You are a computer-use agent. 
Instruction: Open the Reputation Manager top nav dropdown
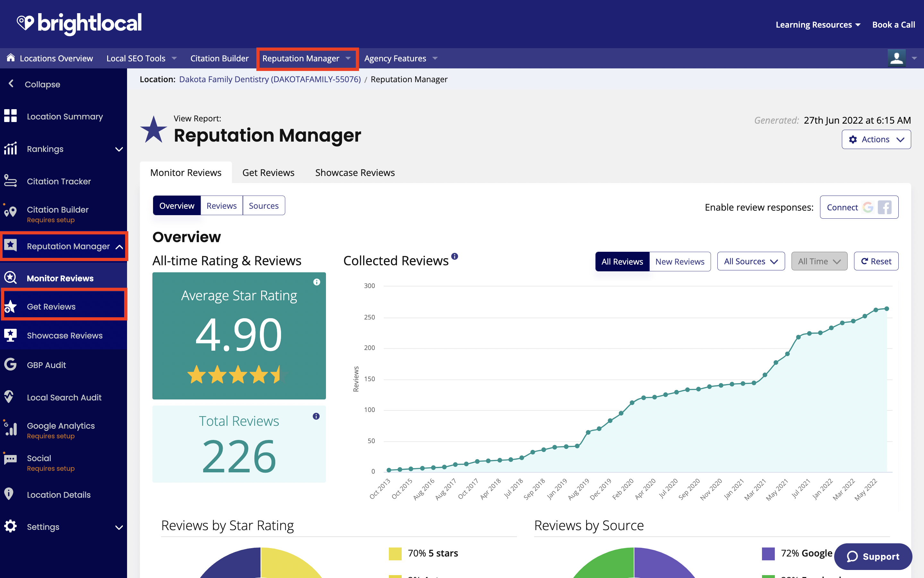point(307,58)
